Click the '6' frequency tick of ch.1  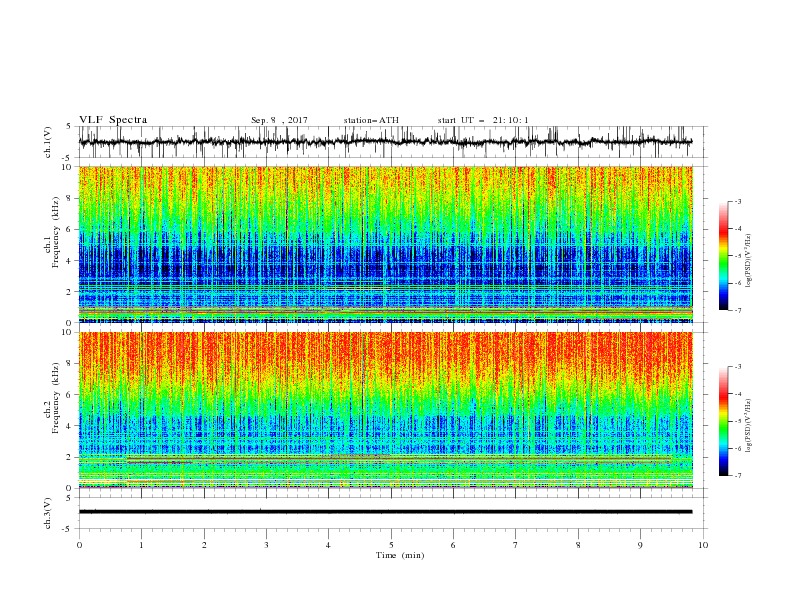(69, 230)
